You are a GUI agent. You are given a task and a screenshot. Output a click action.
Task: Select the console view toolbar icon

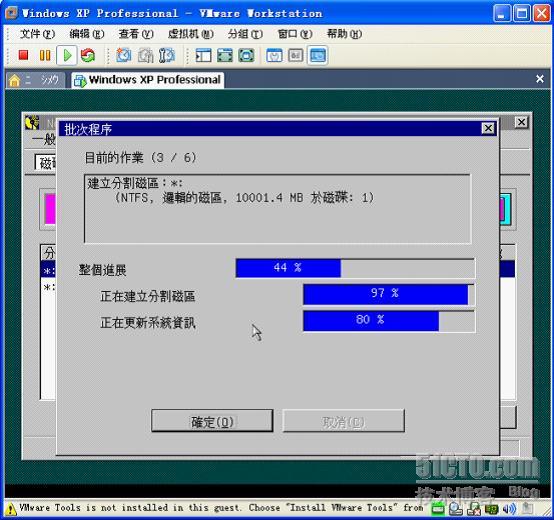point(318,55)
